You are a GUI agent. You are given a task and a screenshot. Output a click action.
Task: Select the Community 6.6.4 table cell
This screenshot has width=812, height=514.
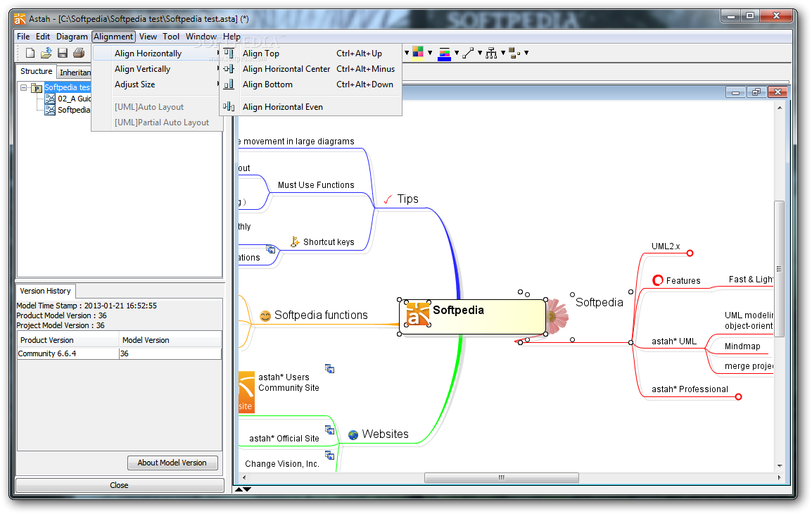point(68,353)
